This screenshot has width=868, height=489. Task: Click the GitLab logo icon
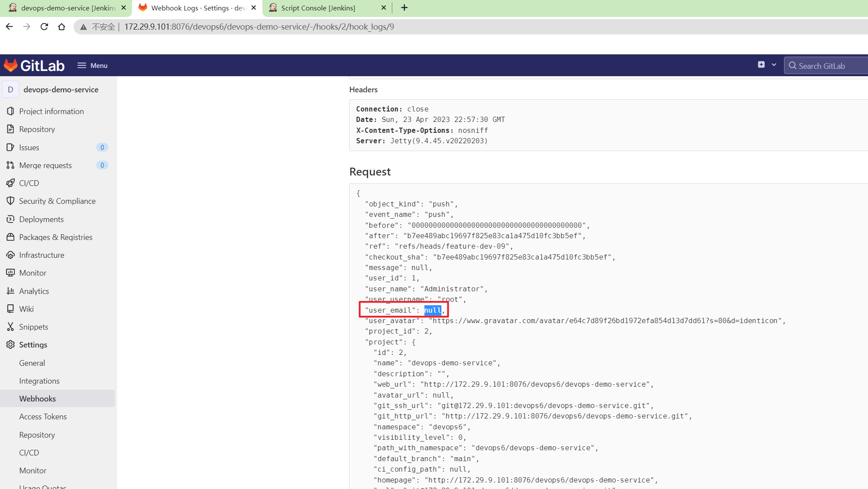click(10, 65)
